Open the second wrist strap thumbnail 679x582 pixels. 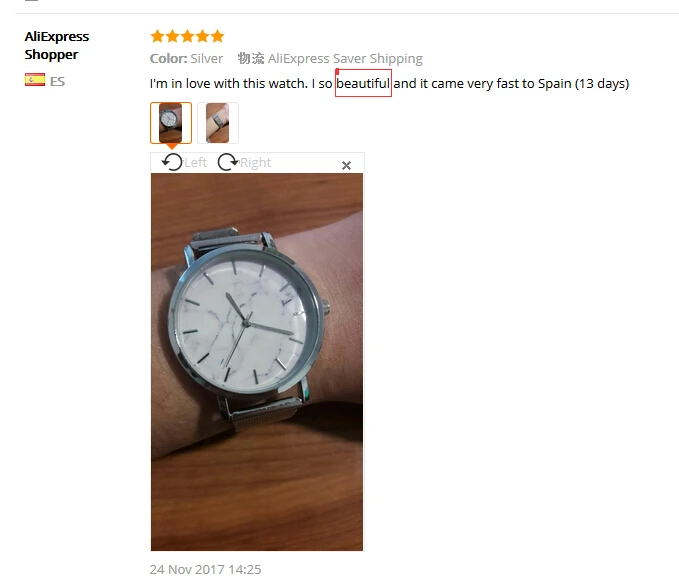point(218,123)
